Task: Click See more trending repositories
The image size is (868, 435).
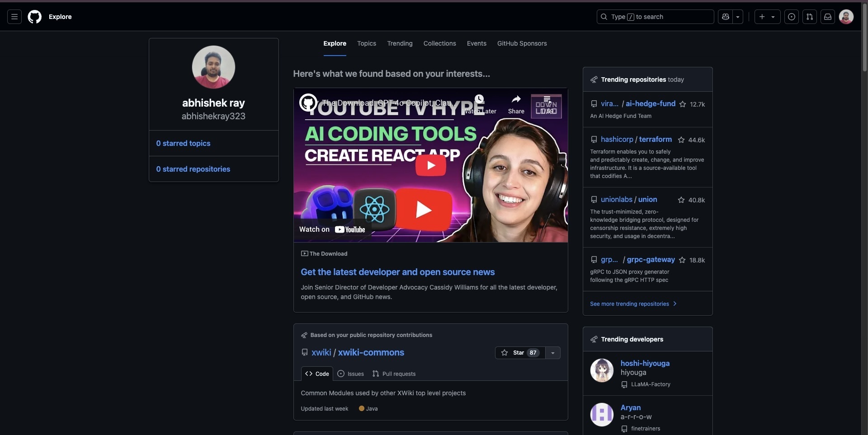Action: coord(633,304)
